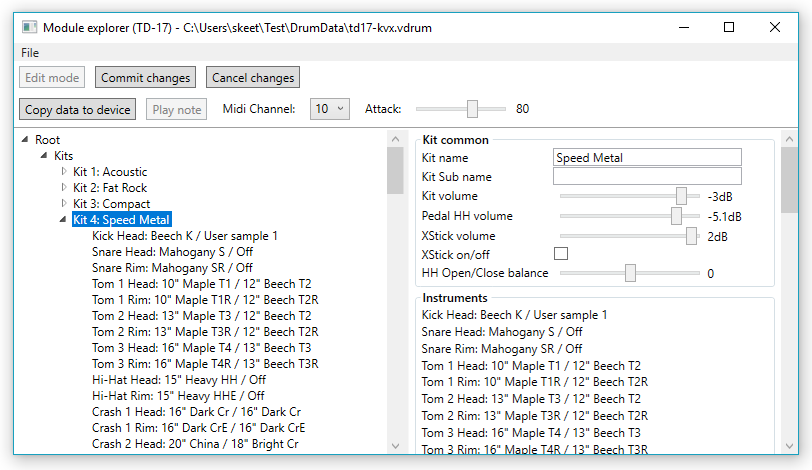Click Tom 2 Rim link in Instruments panel

click(534, 416)
